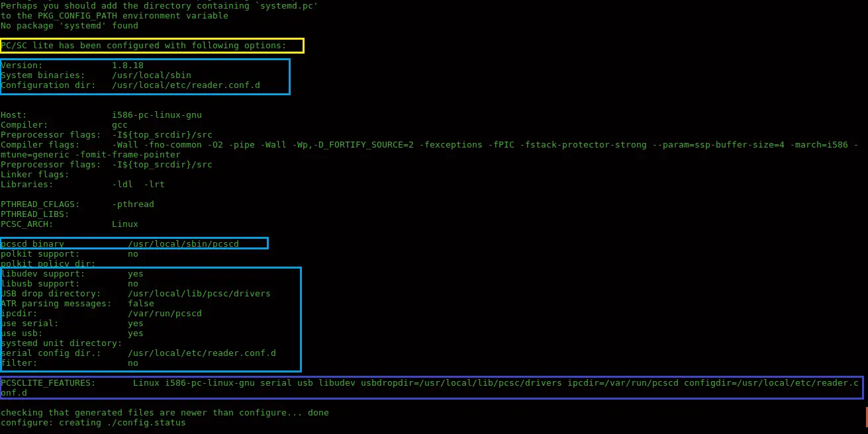Select the PKG_CONFIG_PATH environment variable line
The width and height of the screenshot is (868, 434).
(x=115, y=16)
